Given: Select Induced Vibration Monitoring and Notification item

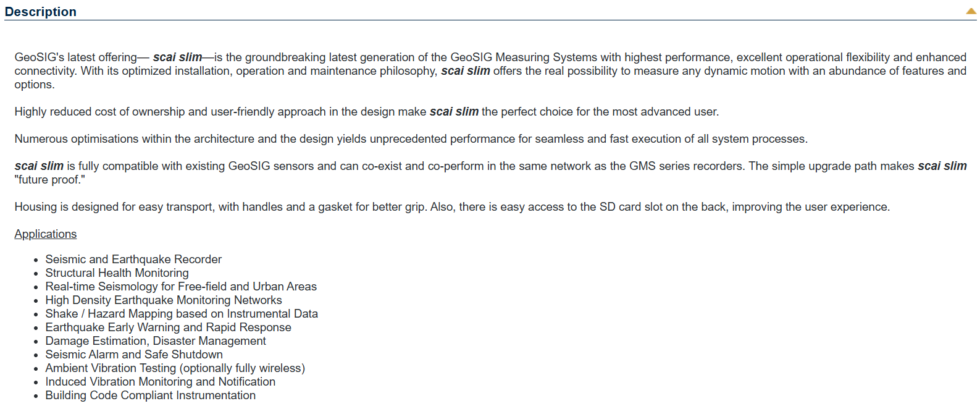Looking at the screenshot, I should pos(161,382).
